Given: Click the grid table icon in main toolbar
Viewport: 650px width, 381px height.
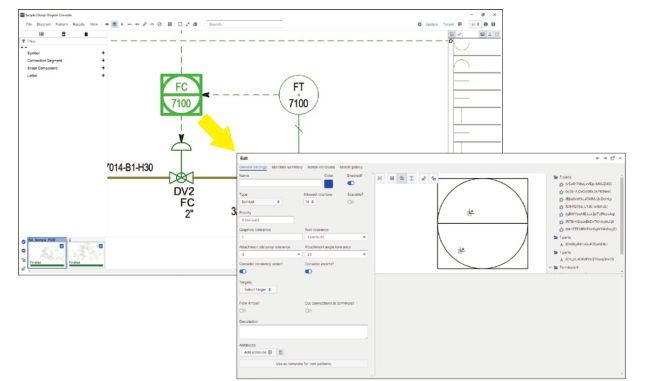Looking at the screenshot, I should coord(170,24).
